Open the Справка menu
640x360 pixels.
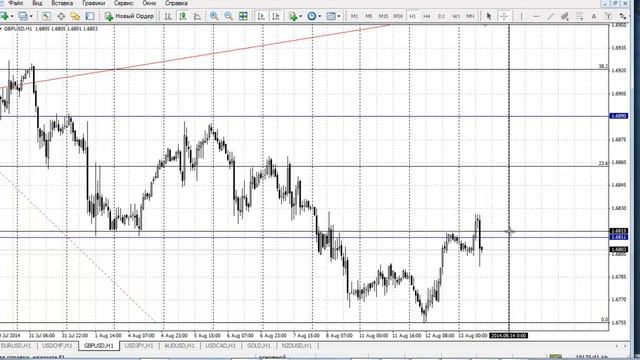point(176,3)
